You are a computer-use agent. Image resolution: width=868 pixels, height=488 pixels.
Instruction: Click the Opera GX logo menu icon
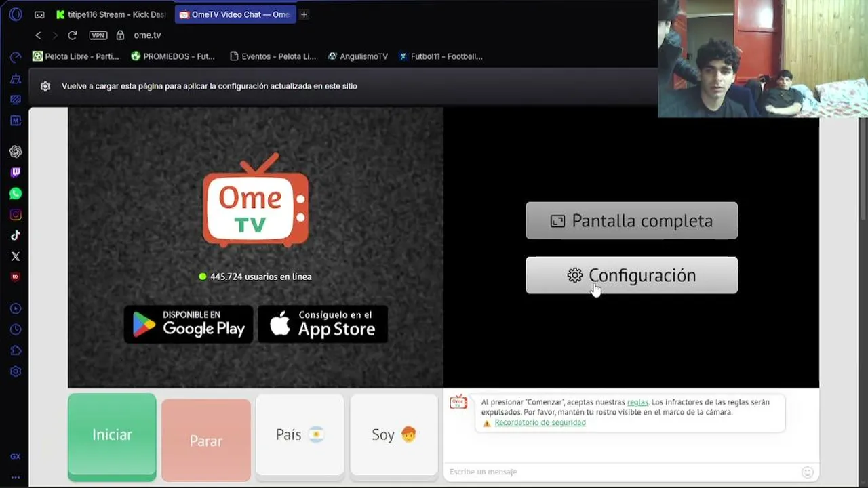click(16, 14)
